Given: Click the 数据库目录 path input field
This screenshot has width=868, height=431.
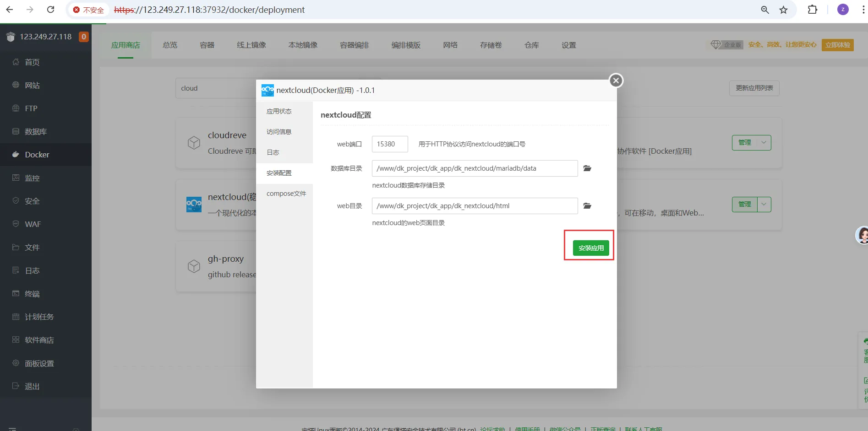Looking at the screenshot, I should coord(475,168).
